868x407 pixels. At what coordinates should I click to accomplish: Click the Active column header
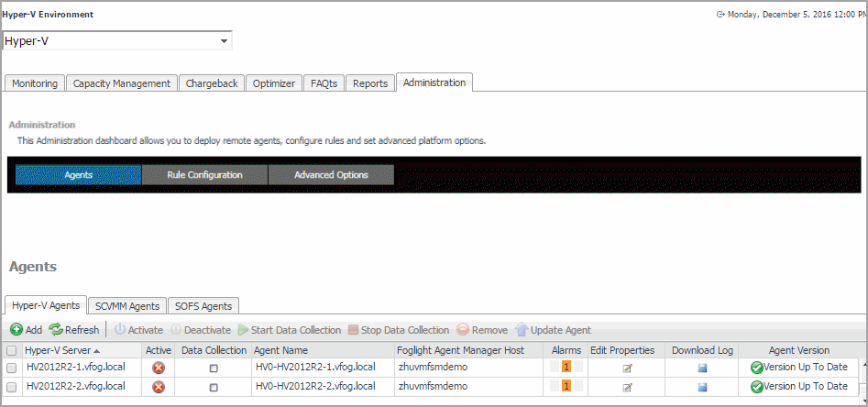(159, 350)
